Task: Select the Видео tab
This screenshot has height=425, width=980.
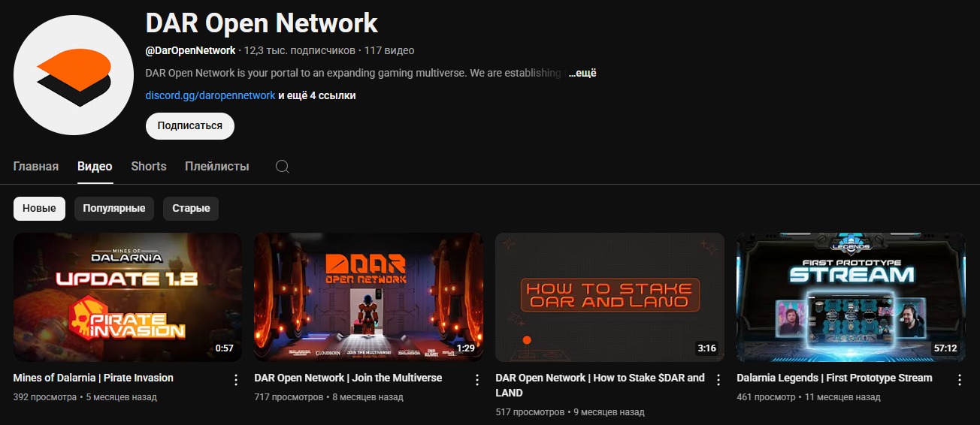Action: [95, 166]
